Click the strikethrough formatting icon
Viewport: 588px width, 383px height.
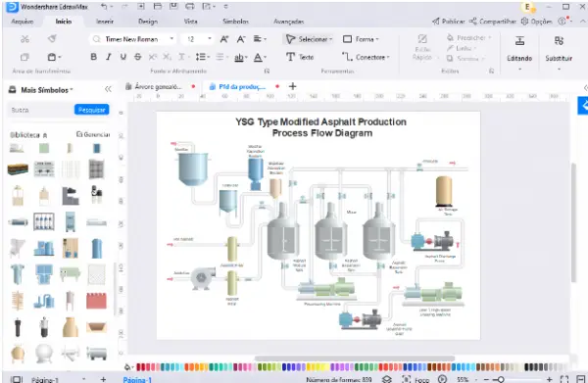[x=137, y=57]
